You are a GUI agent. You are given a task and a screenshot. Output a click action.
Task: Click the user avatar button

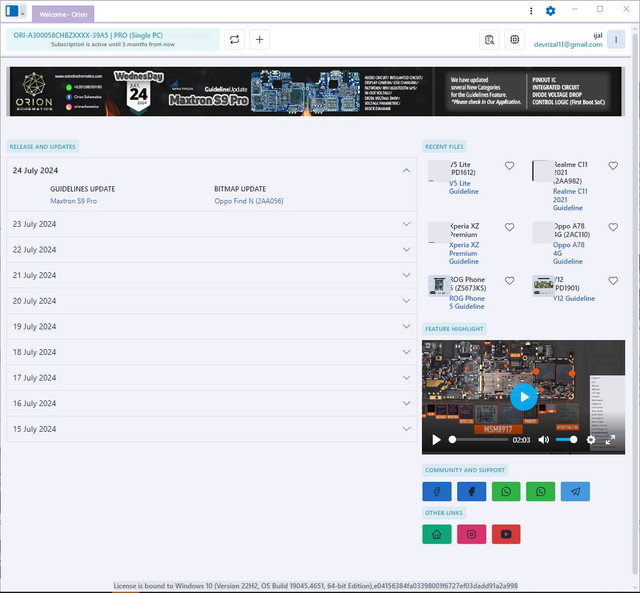616,40
